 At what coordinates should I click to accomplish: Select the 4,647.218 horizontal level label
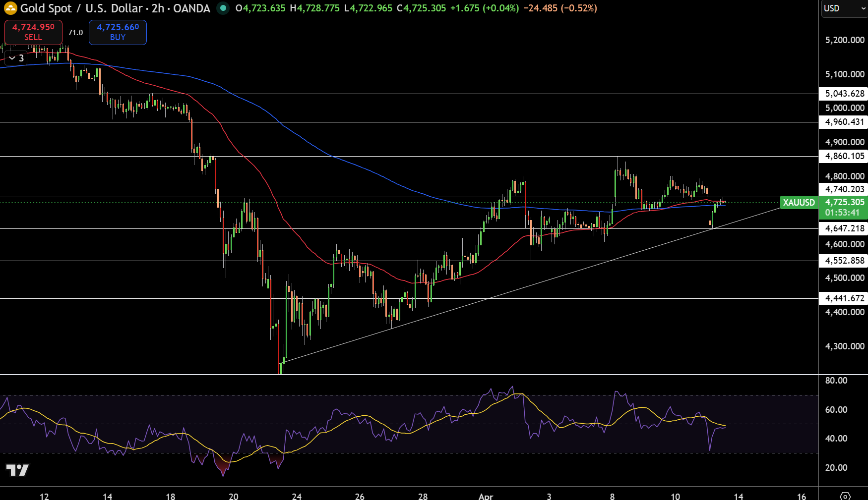click(844, 228)
